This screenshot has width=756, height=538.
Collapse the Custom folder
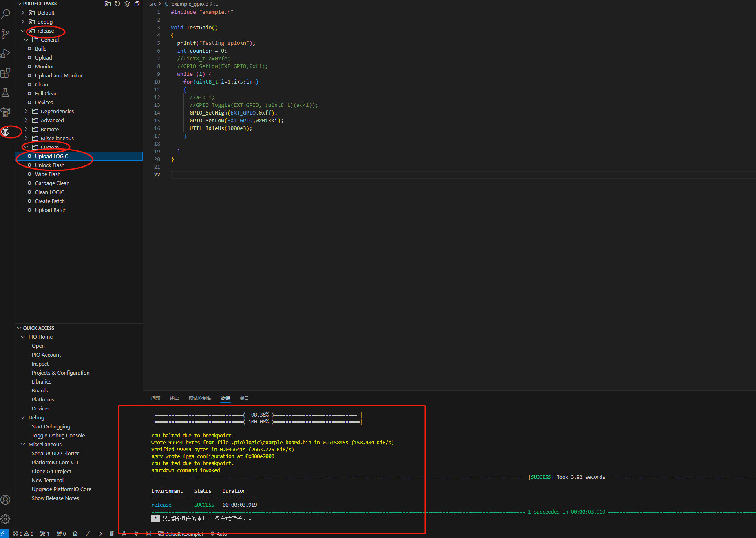[27, 147]
